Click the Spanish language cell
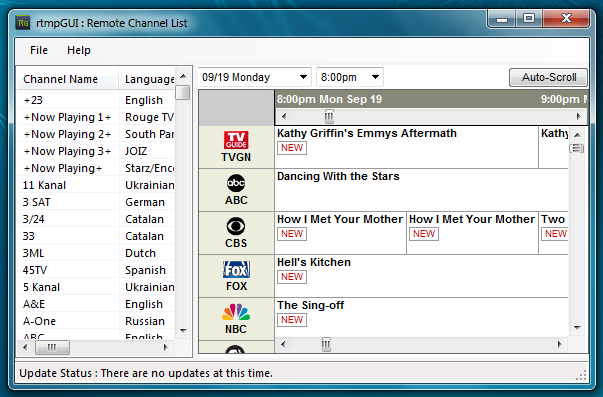This screenshot has width=603, height=397. [x=145, y=270]
